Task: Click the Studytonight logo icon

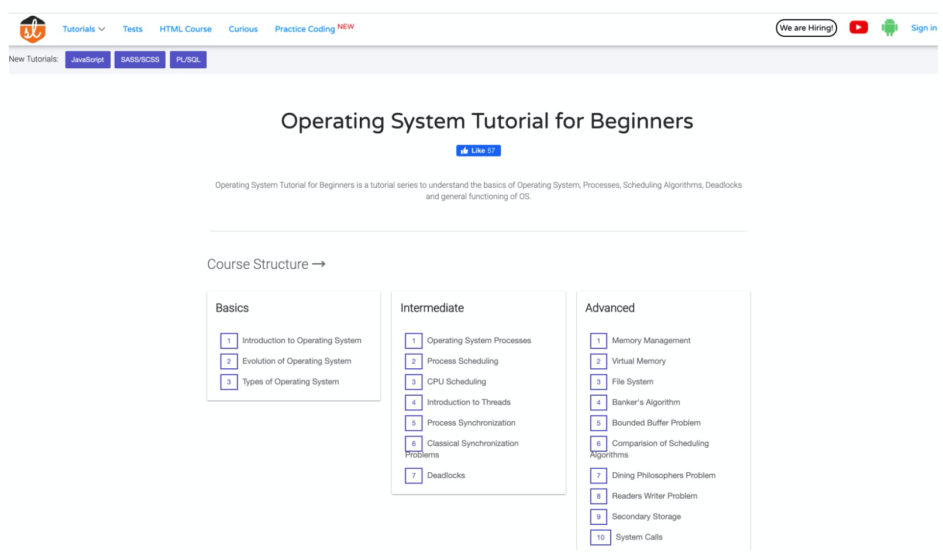Action: (x=33, y=29)
